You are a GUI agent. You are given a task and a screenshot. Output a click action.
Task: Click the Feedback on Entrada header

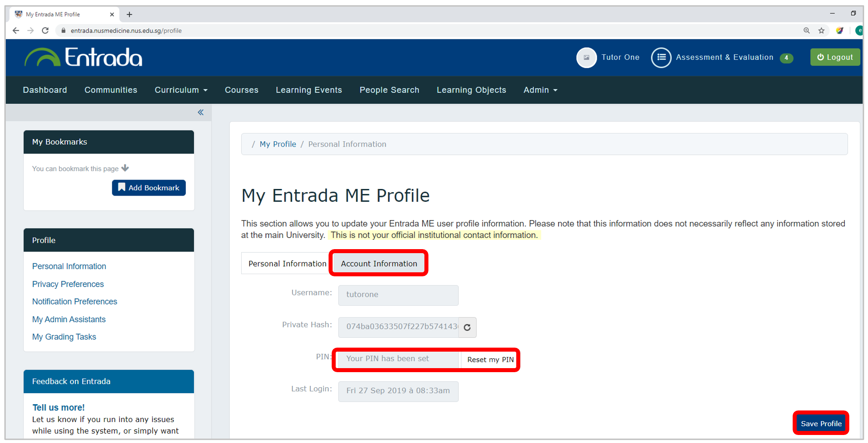coord(109,381)
